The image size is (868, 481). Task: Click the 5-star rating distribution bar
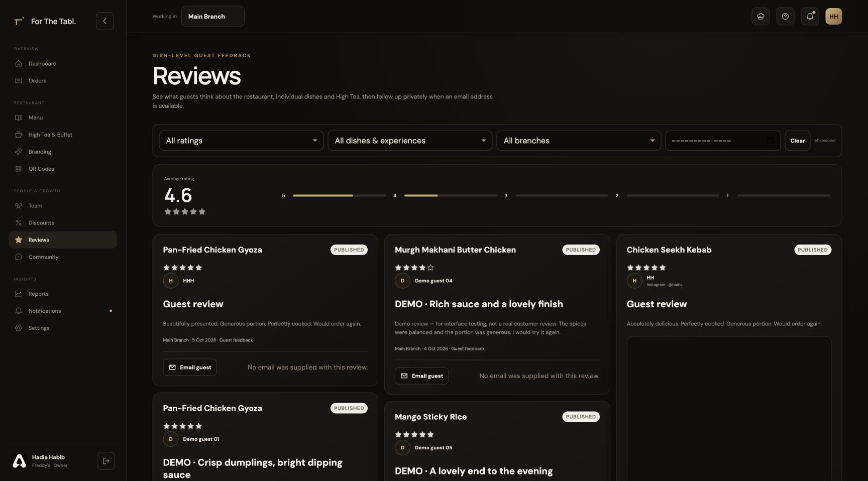coord(339,195)
